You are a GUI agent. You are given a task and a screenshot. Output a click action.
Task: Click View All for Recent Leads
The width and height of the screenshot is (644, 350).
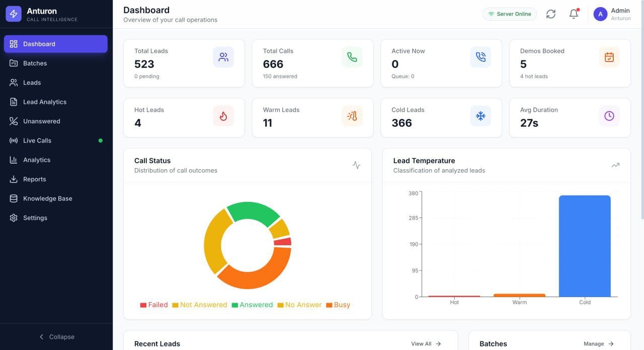click(x=426, y=344)
